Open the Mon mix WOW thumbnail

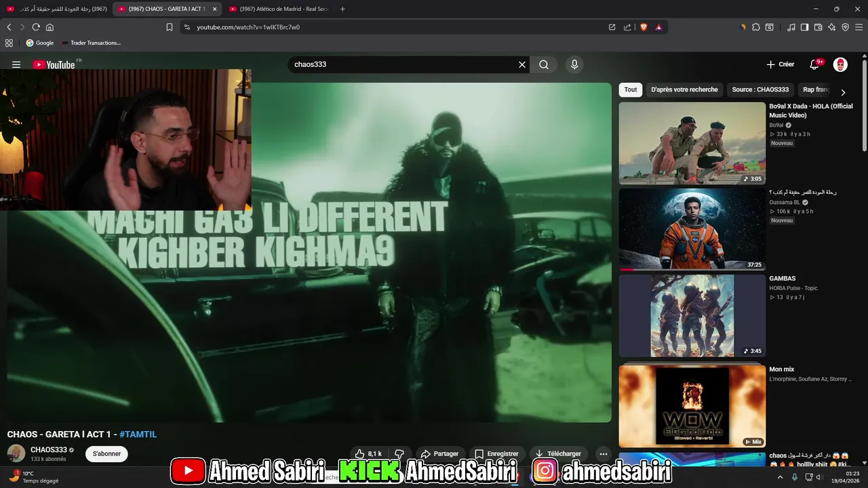click(x=692, y=406)
